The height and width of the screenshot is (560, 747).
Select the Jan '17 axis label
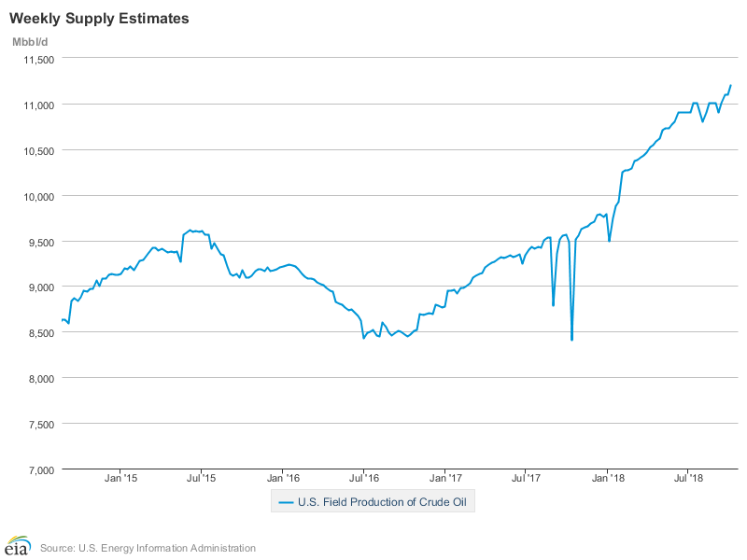(444, 479)
